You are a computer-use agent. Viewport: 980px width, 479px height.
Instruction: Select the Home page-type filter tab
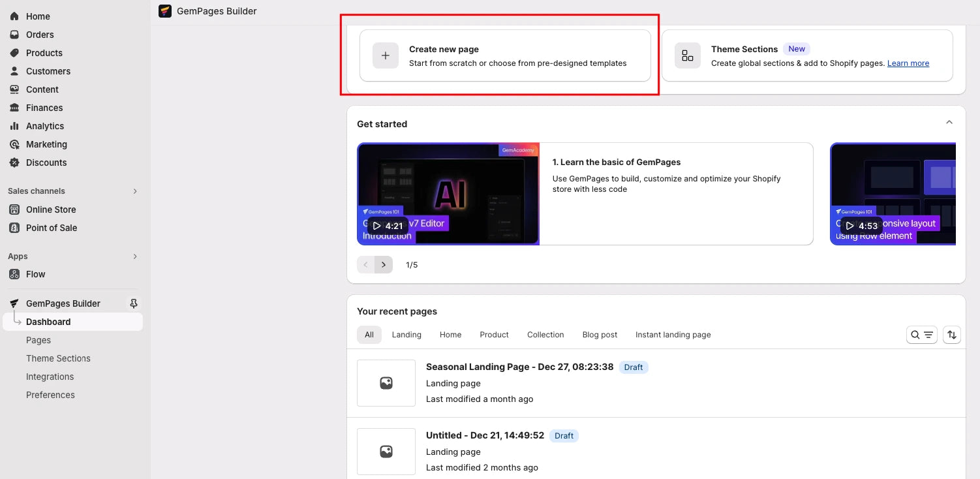point(450,335)
